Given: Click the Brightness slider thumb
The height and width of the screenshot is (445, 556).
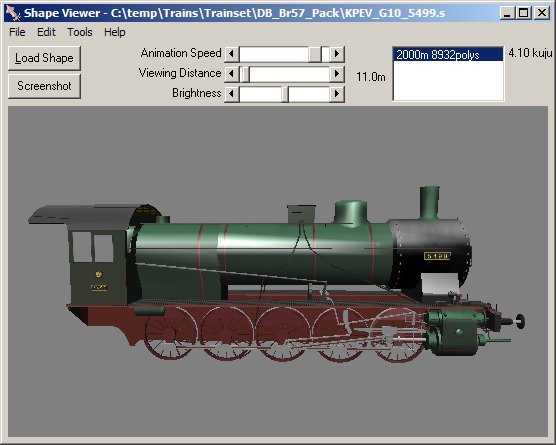Looking at the screenshot, I should pos(285,94).
